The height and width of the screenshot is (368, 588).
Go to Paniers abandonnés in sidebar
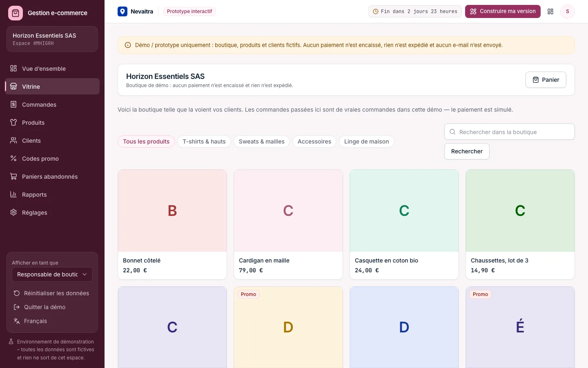coord(52,176)
